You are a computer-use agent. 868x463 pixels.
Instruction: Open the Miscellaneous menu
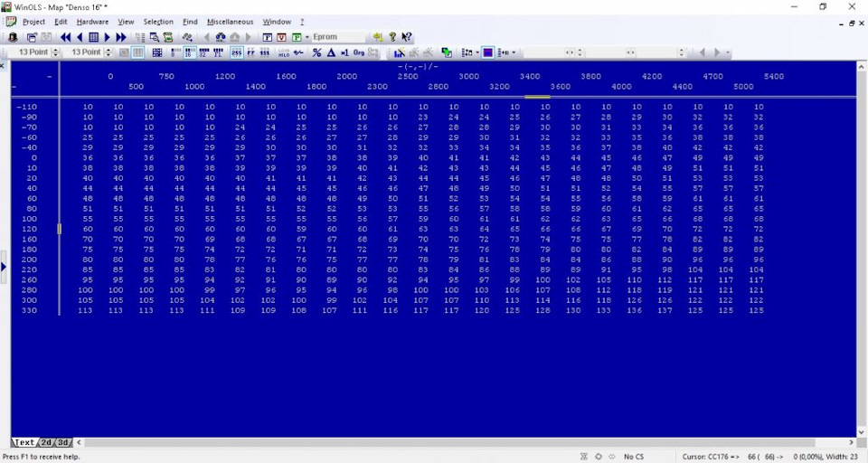(x=230, y=22)
